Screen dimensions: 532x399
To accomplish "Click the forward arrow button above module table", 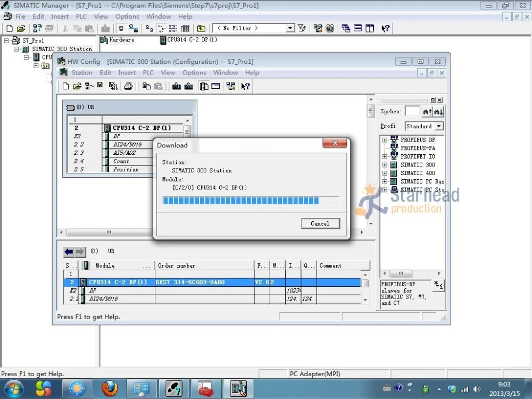I will tap(80, 252).
